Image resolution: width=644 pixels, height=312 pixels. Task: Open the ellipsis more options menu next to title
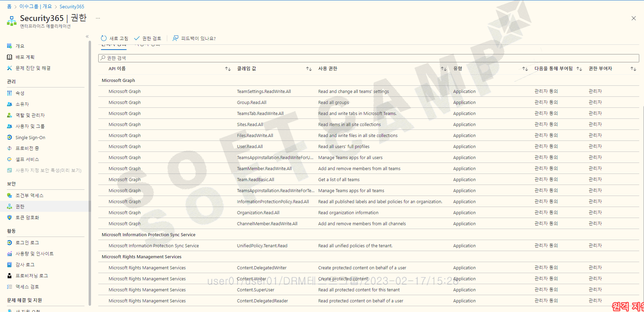(x=98, y=18)
